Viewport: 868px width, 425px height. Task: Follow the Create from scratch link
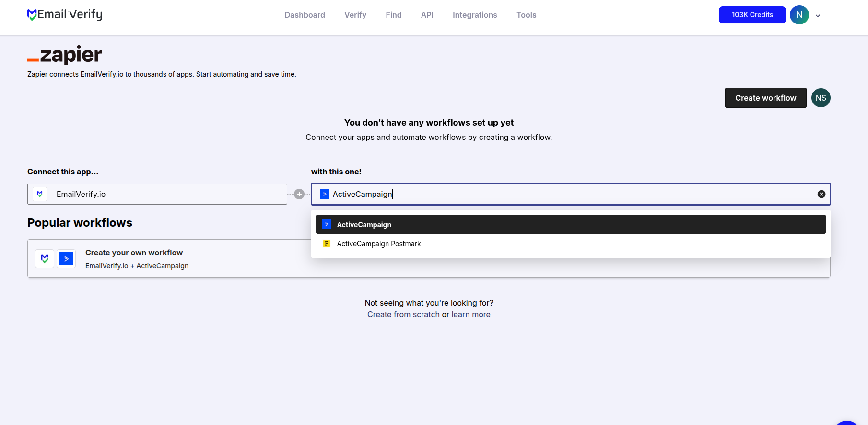click(403, 314)
